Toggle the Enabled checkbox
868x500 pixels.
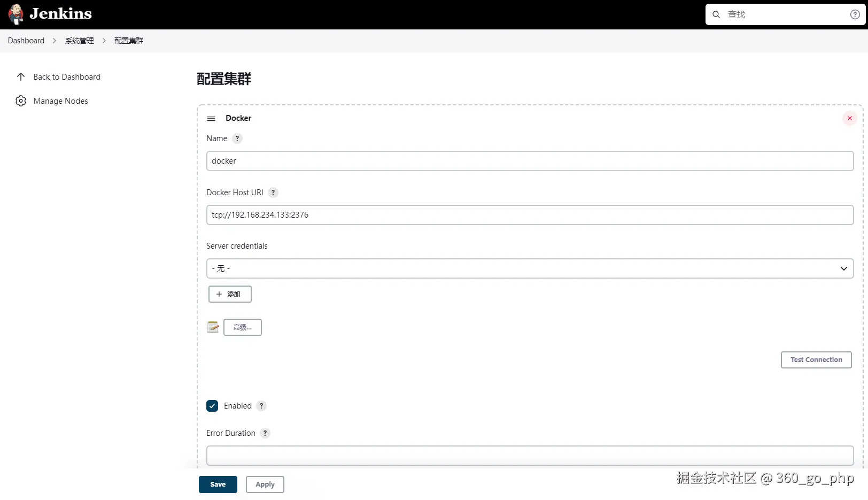click(212, 406)
